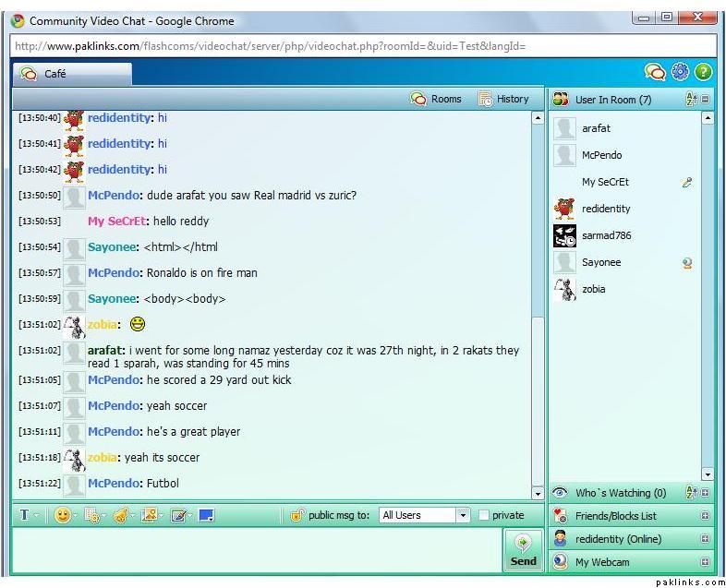The height and width of the screenshot is (588, 726).
Task: Collapse the User In Room panel
Action: [706, 100]
